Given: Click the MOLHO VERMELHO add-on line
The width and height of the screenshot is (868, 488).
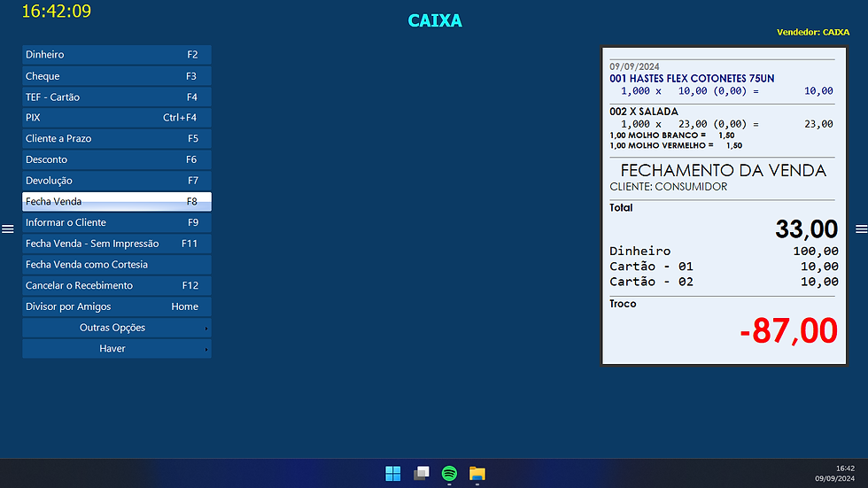Looking at the screenshot, I should (x=676, y=145).
